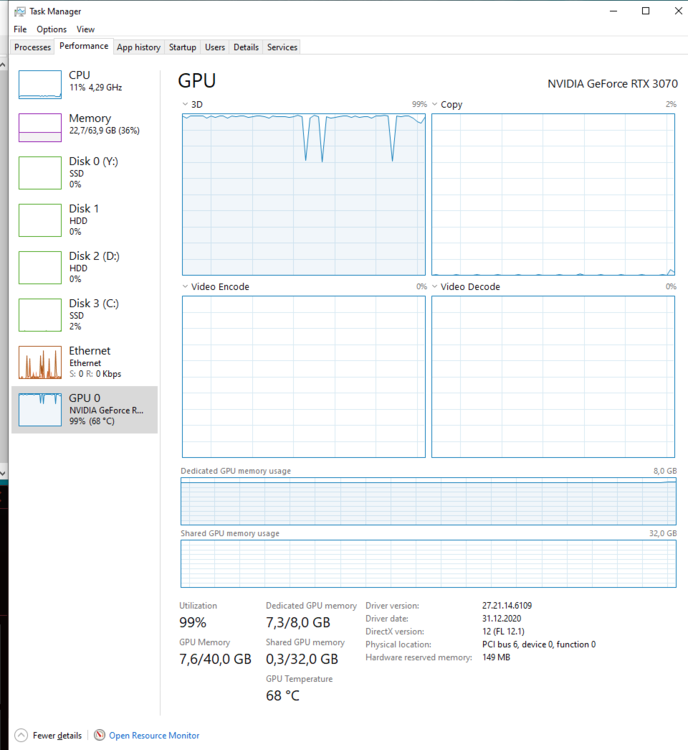Click driver date 31.12.2020
688x750 pixels.
click(501, 618)
